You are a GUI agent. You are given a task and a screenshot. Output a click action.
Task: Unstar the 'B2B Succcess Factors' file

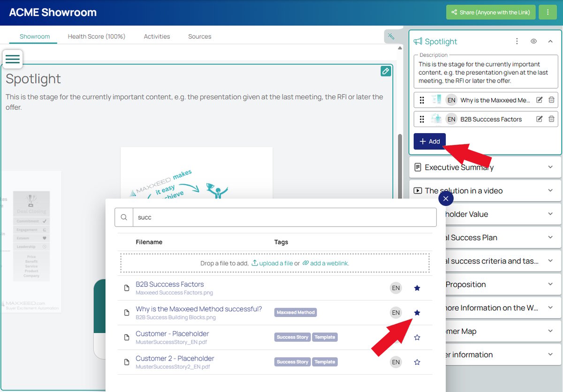[417, 288]
